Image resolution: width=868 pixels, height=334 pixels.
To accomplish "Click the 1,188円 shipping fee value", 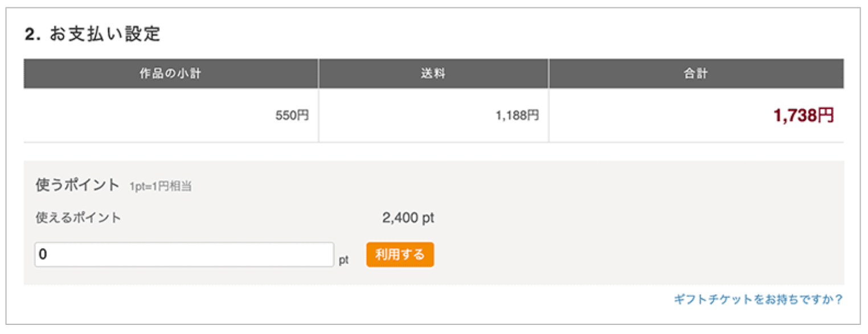I will [517, 116].
